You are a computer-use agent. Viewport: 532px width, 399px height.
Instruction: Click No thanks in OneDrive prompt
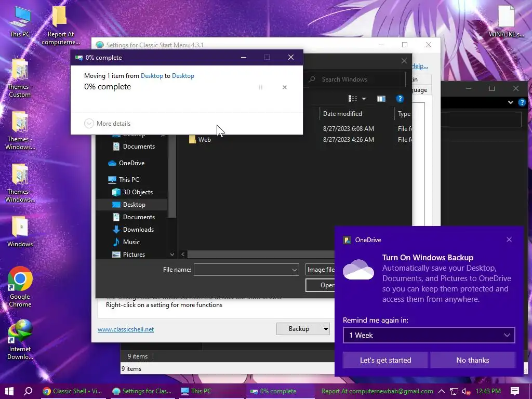(x=473, y=360)
